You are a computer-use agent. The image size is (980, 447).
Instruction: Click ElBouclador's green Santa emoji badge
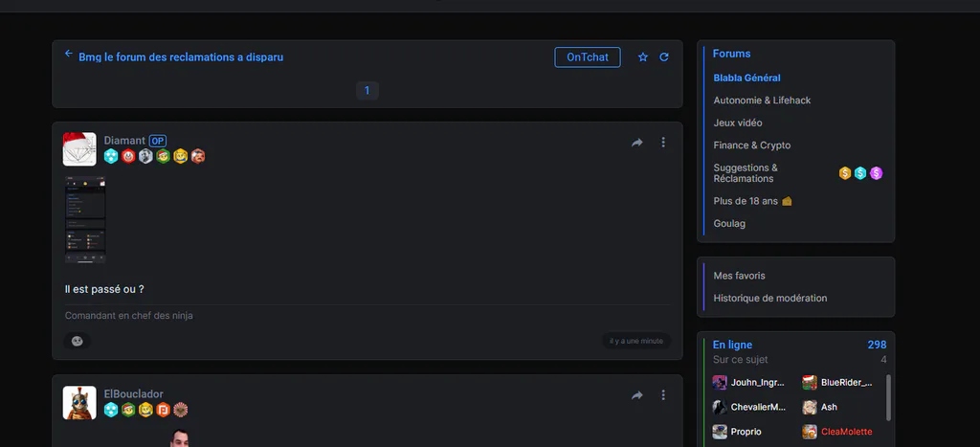click(129, 410)
